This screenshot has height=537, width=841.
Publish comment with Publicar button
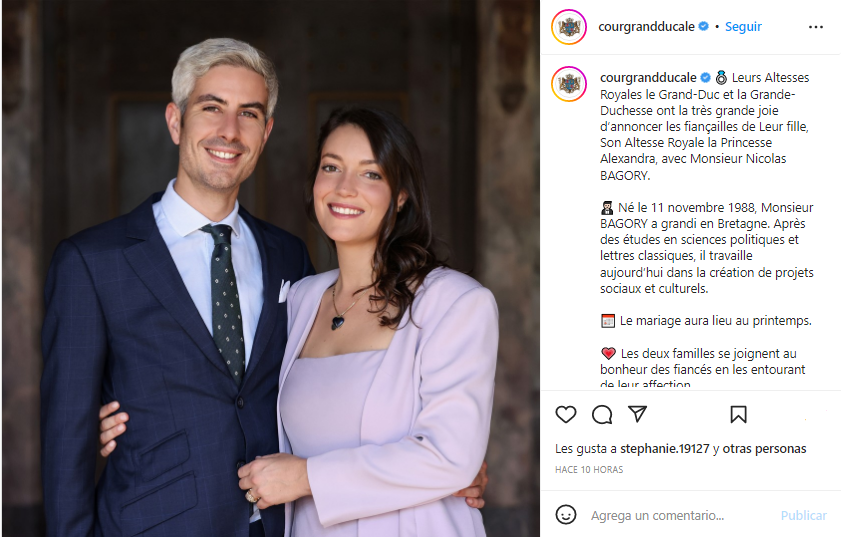tap(803, 516)
